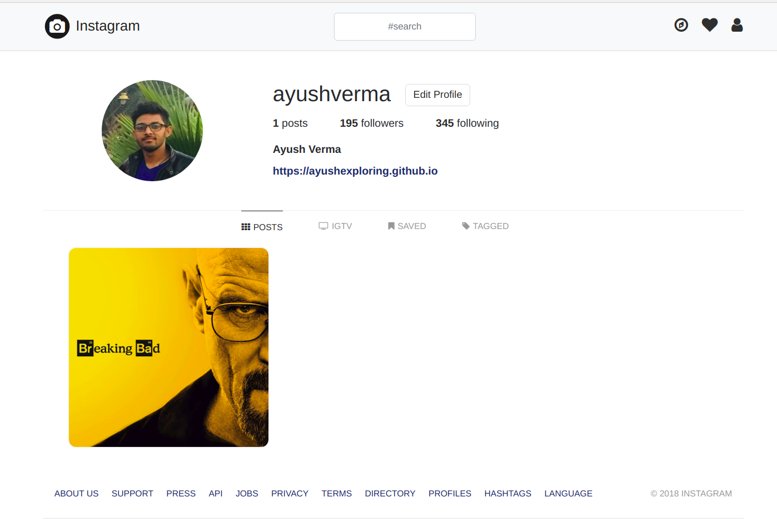View the 345 following list
This screenshot has width=777, height=532.
(x=467, y=123)
